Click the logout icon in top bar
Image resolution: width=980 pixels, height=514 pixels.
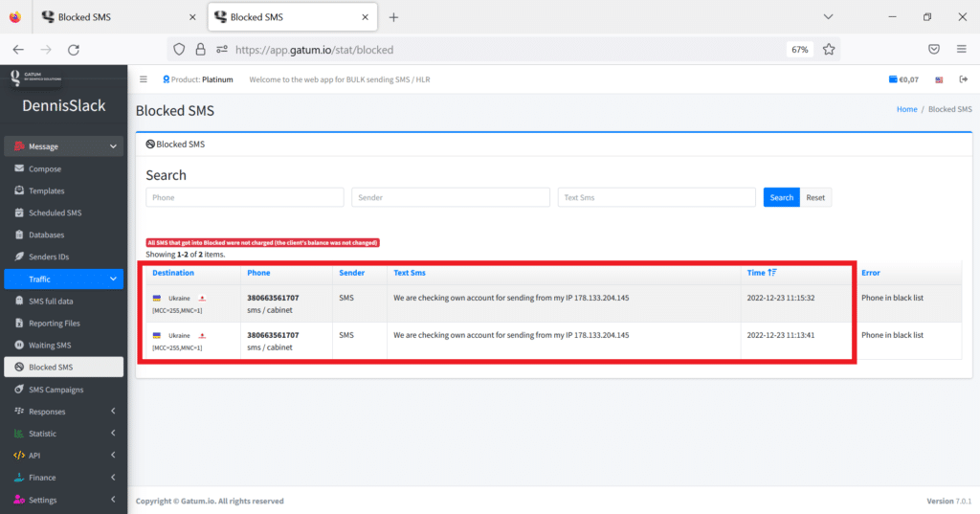click(963, 79)
